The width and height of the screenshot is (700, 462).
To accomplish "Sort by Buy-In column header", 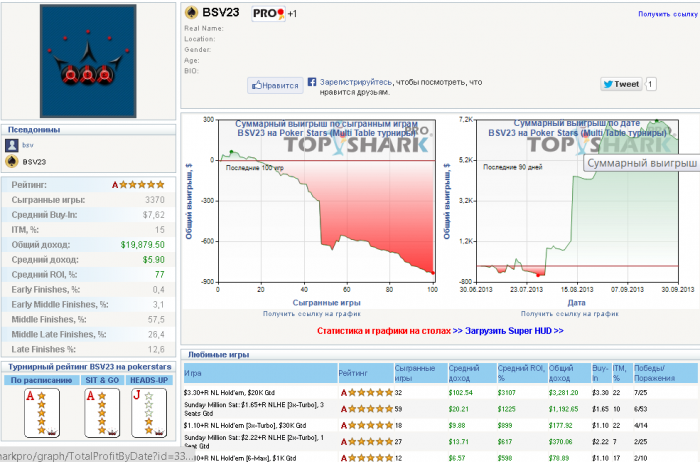I will pos(601,373).
